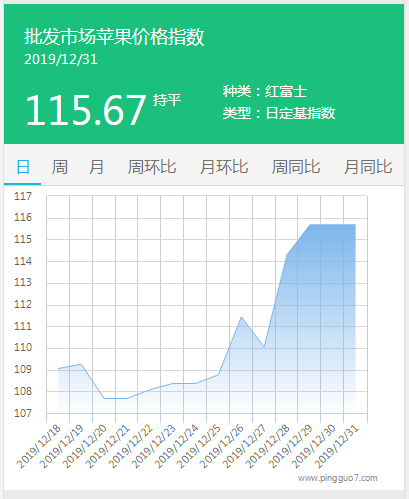
Task: Click the y-axis label 115
Action: pos(23,239)
